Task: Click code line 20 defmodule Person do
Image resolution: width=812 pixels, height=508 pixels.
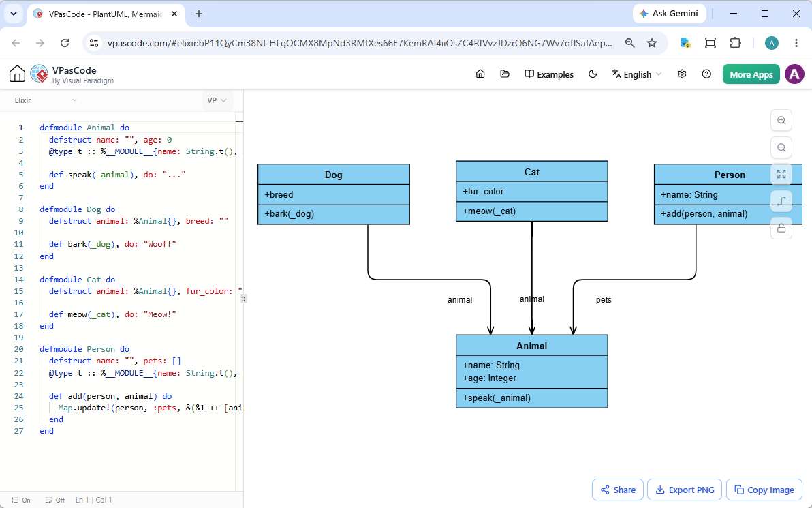Action: (84, 349)
